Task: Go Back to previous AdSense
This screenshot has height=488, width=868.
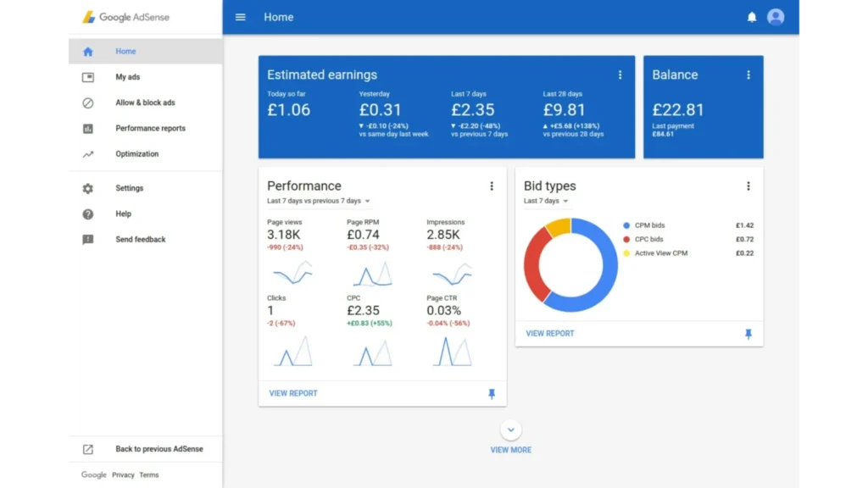Action: tap(146, 449)
